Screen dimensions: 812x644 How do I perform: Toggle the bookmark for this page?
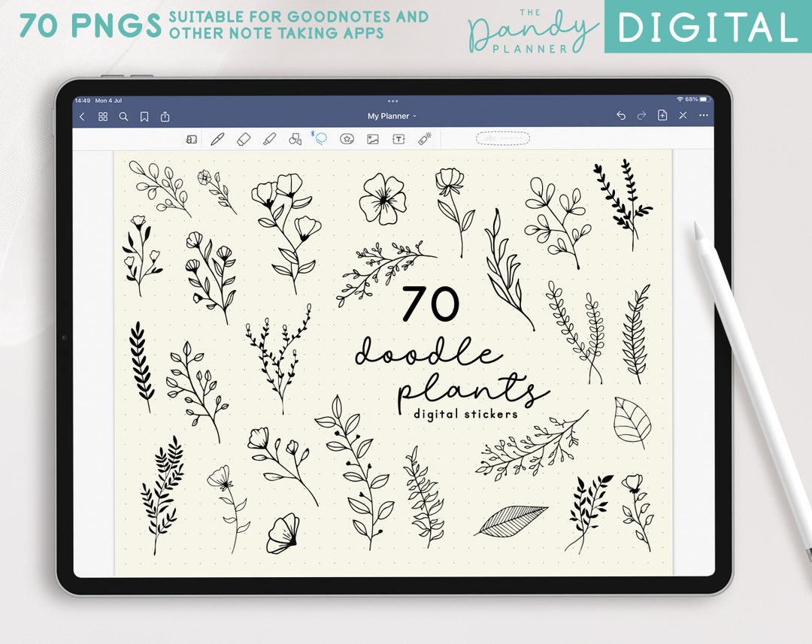click(144, 116)
